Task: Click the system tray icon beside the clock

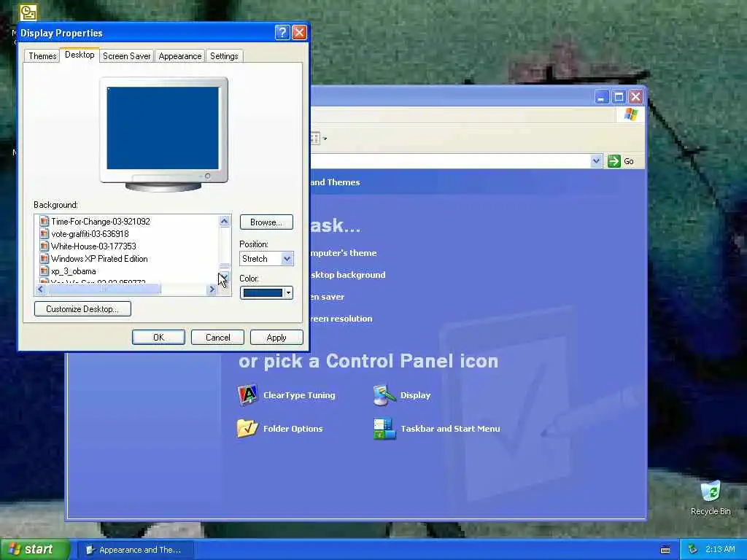Action: [x=693, y=550]
